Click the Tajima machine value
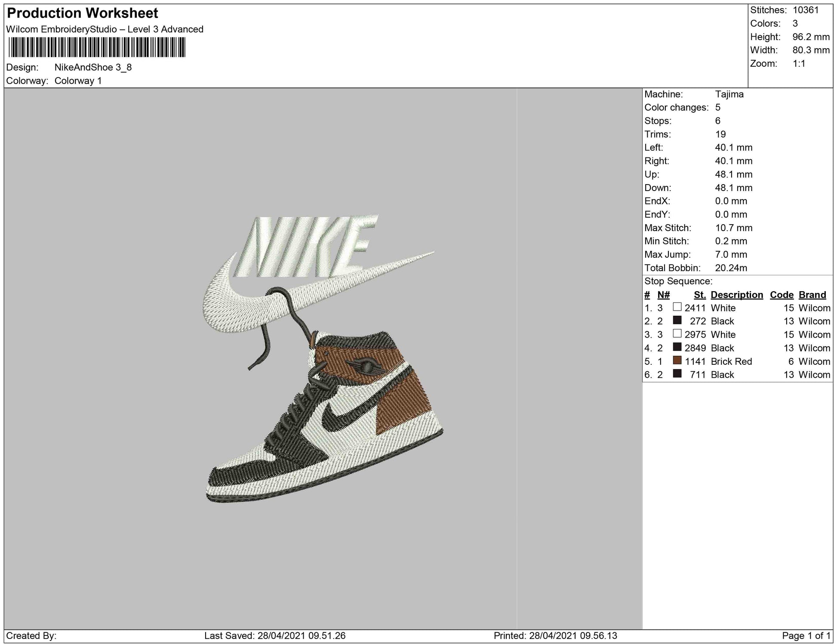 (729, 94)
